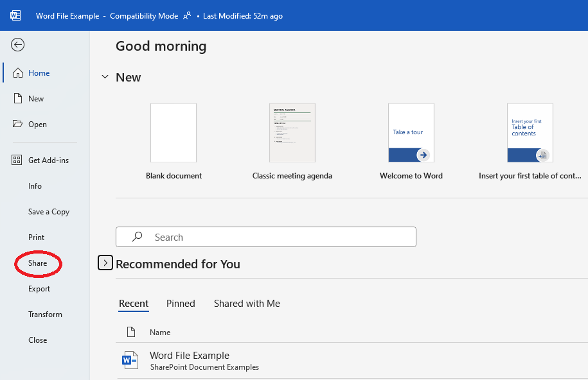Screen dimensions: 588x380
Task: Open the Shared with Me tab
Action: coord(247,304)
